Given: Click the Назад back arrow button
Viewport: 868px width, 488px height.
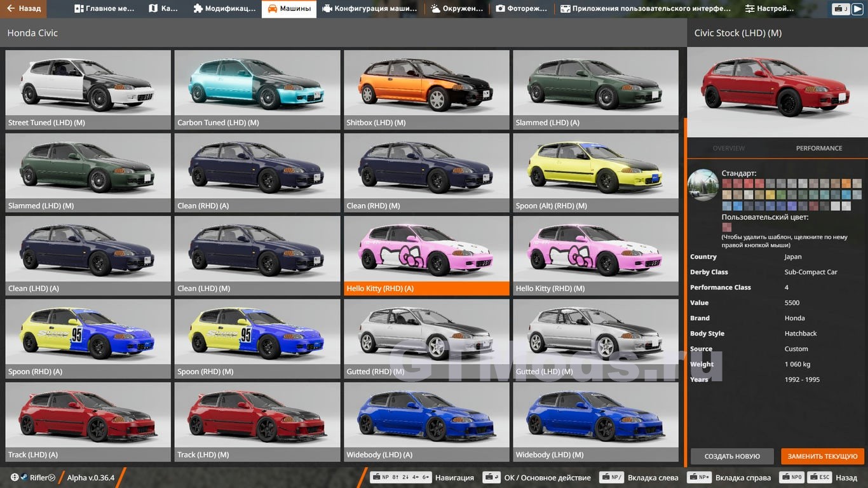Looking at the screenshot, I should coord(24,9).
